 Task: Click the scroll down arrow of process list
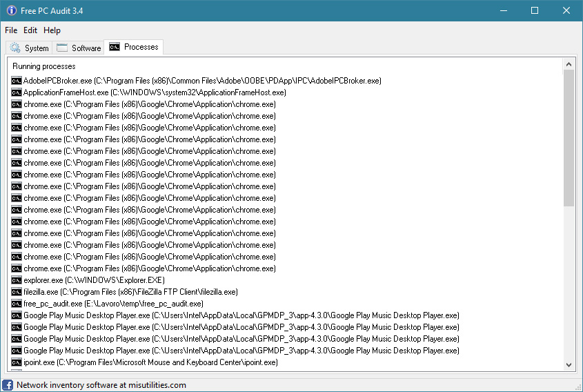pos(569,364)
